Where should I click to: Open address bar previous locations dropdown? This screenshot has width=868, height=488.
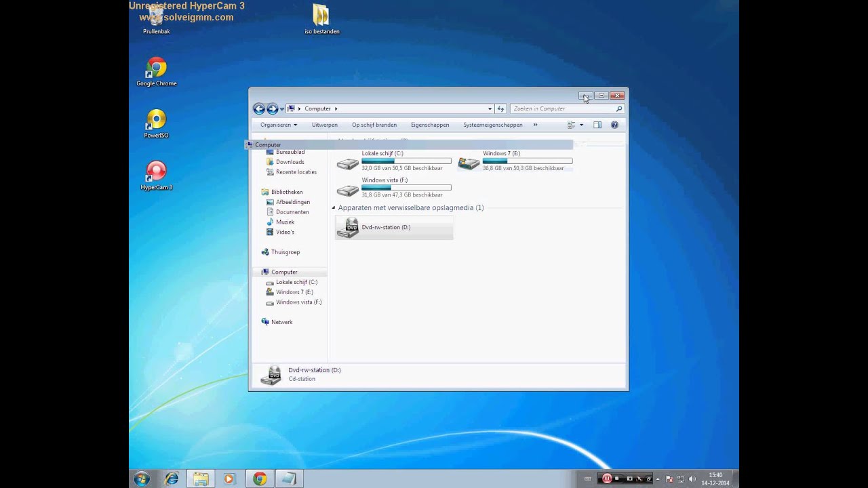(490, 108)
